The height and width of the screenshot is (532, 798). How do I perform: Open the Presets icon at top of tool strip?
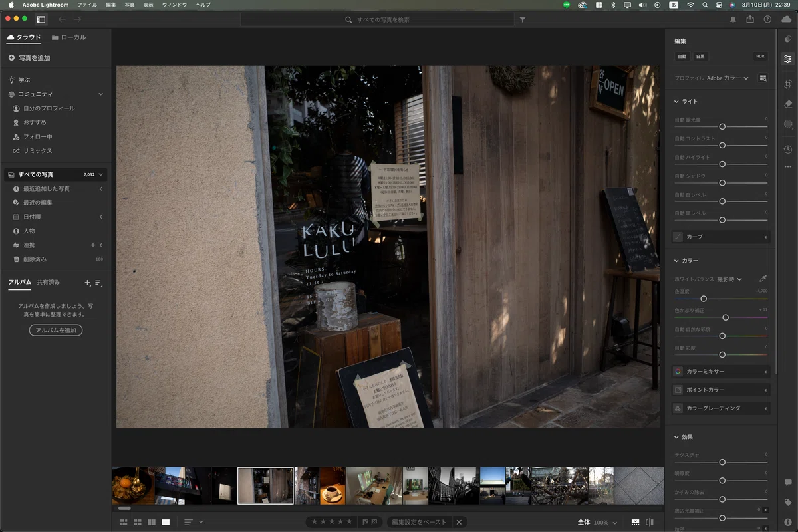click(788, 39)
